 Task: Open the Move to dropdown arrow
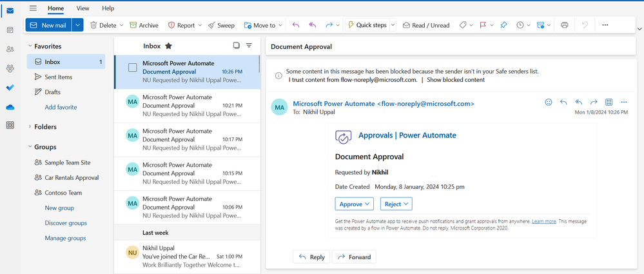click(x=280, y=25)
